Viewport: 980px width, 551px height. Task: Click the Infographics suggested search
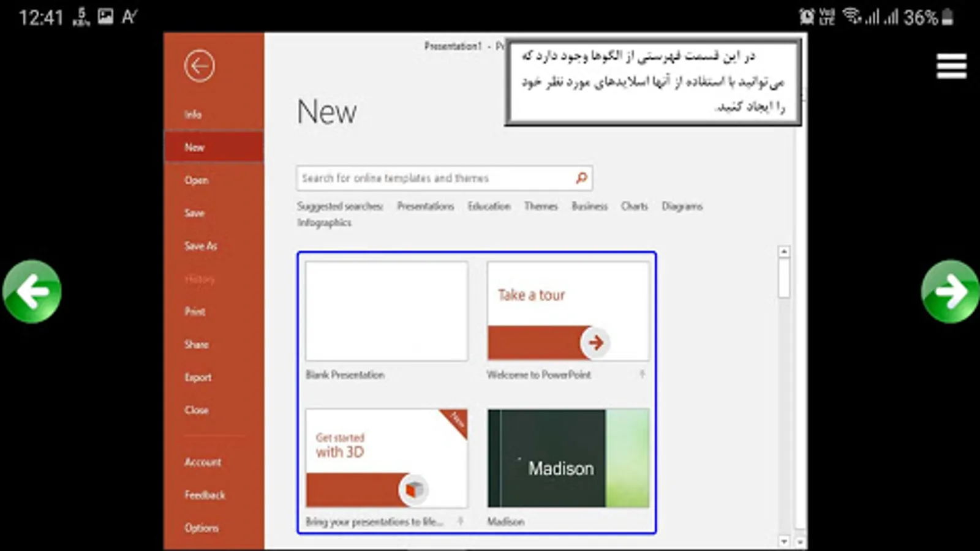click(x=325, y=223)
